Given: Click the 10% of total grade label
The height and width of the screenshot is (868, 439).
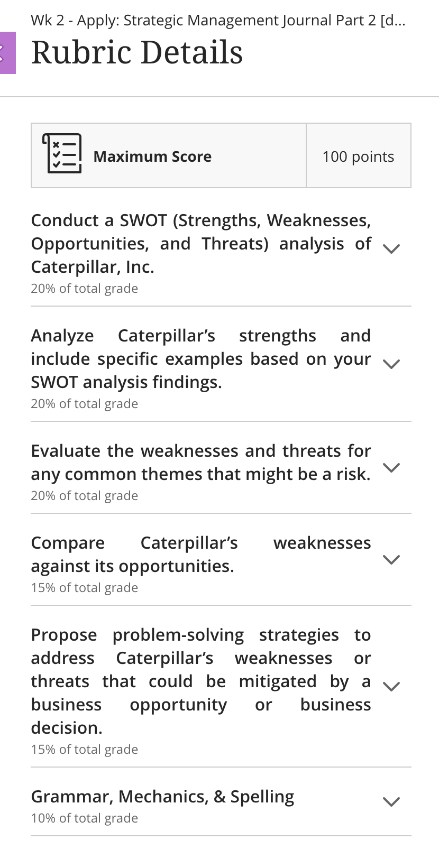Looking at the screenshot, I should [84, 818].
